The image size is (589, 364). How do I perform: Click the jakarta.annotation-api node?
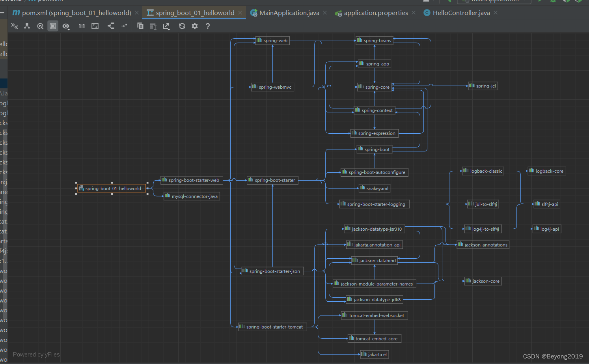375,245
